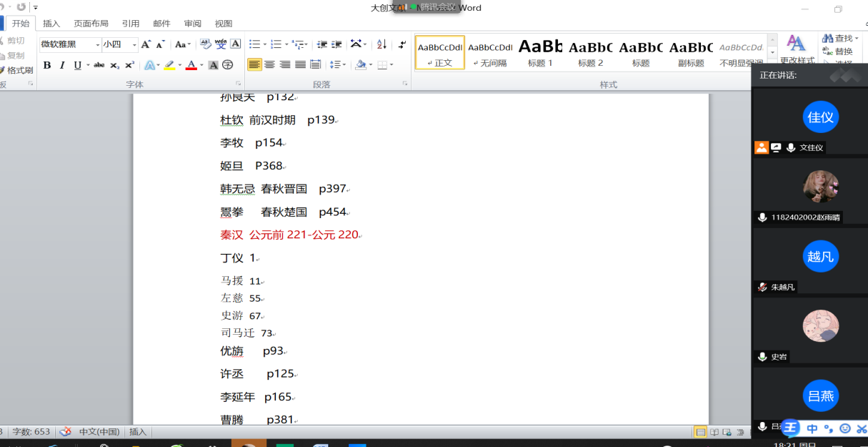The height and width of the screenshot is (447, 868).
Task: Click the grow font size icon
Action: [146, 44]
